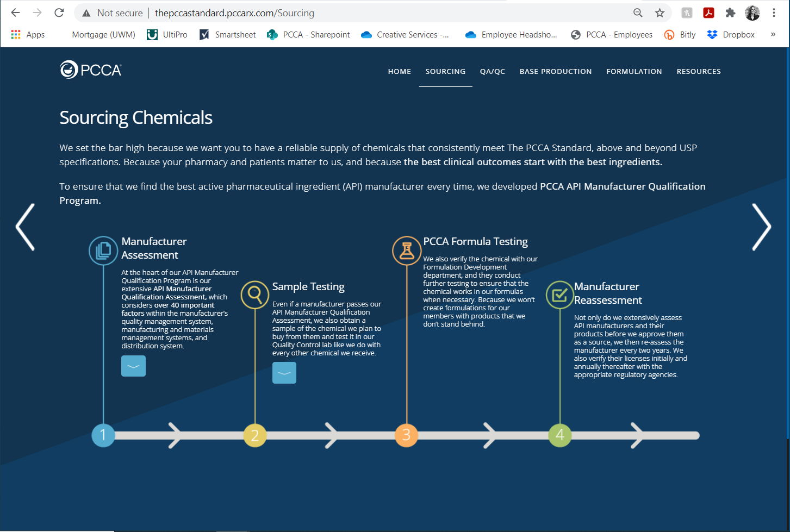Image resolution: width=790 pixels, height=532 pixels.
Task: Click the browser forward arrow
Action: click(37, 12)
